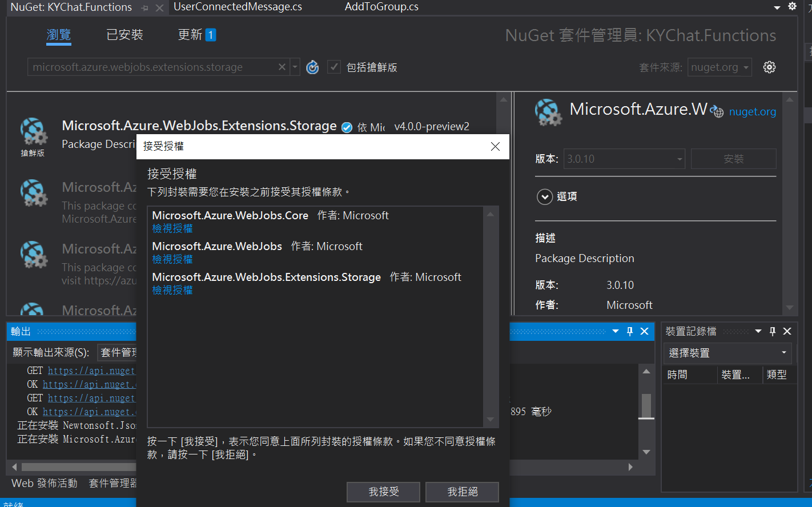Click the package icon in the details header
This screenshot has height=507, width=812.
point(549,112)
